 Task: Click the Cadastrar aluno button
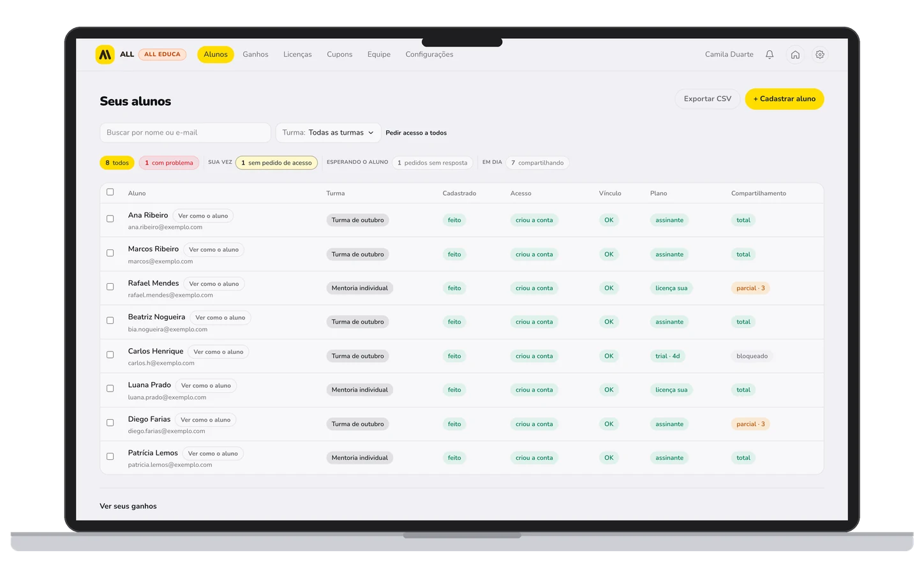[784, 99]
